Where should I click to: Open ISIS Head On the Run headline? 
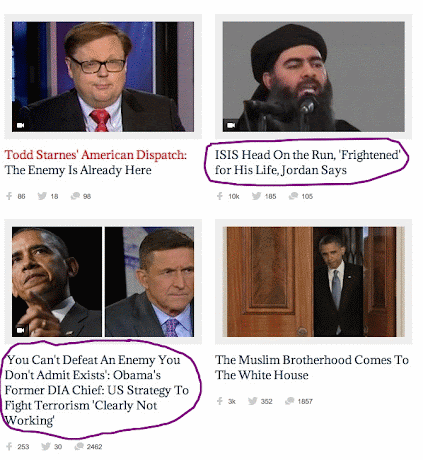(x=307, y=162)
